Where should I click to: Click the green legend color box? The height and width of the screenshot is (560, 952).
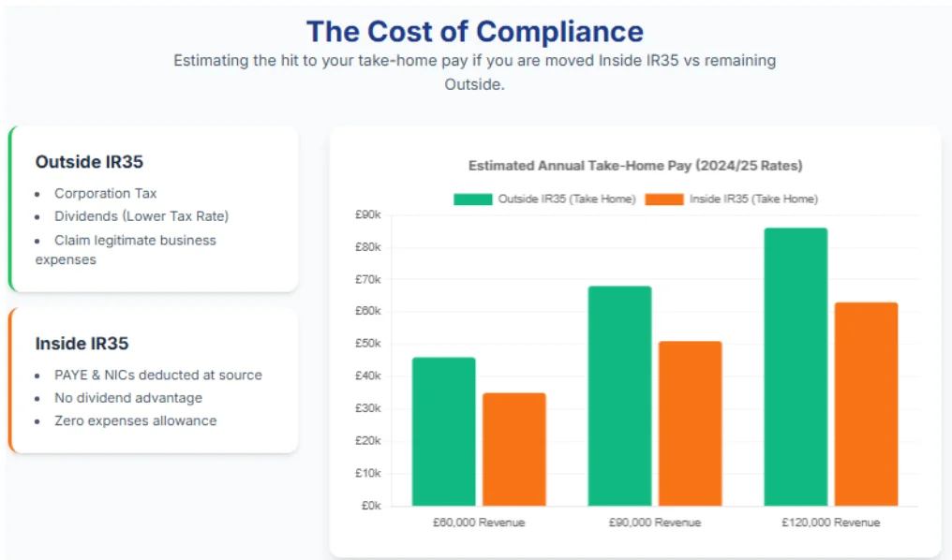coord(473,199)
